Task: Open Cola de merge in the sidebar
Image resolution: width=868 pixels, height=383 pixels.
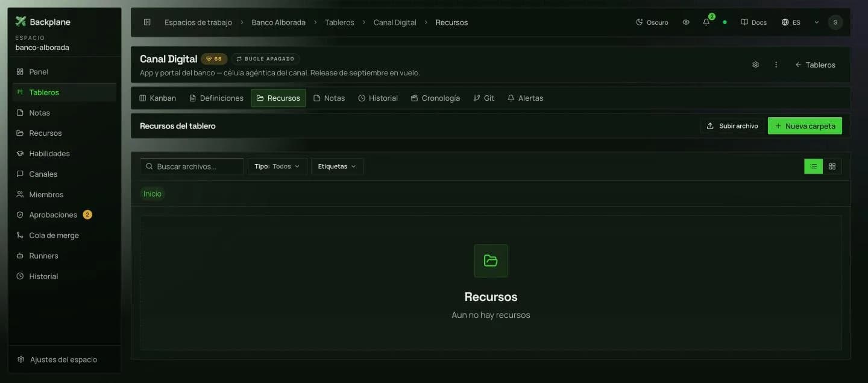Action: click(x=64, y=235)
